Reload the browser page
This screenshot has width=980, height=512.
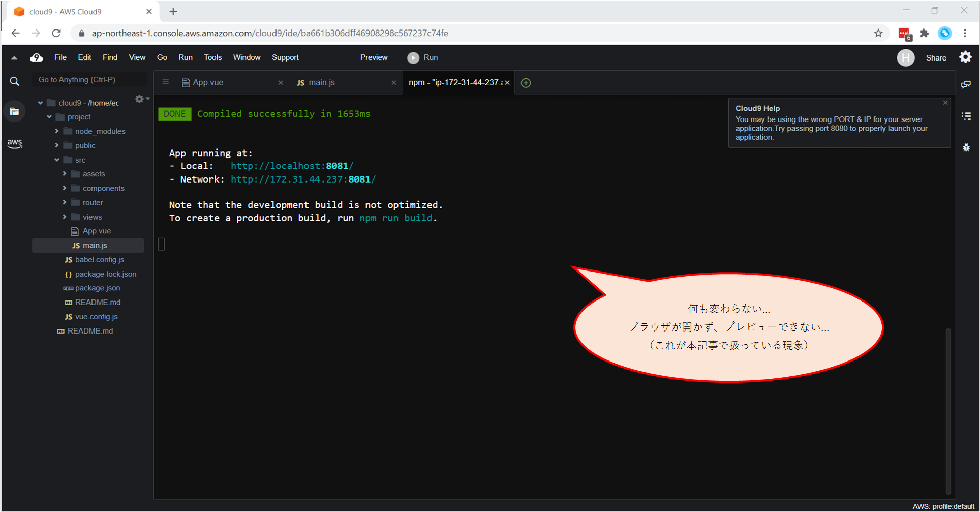pos(56,33)
